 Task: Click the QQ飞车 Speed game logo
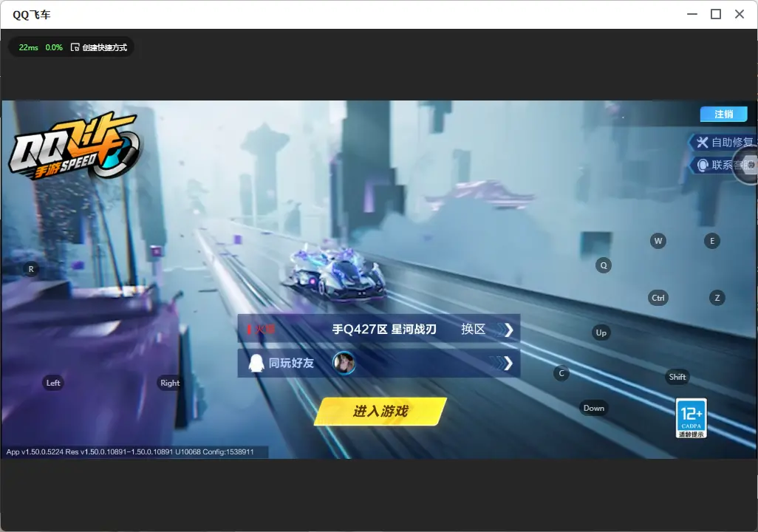75,146
